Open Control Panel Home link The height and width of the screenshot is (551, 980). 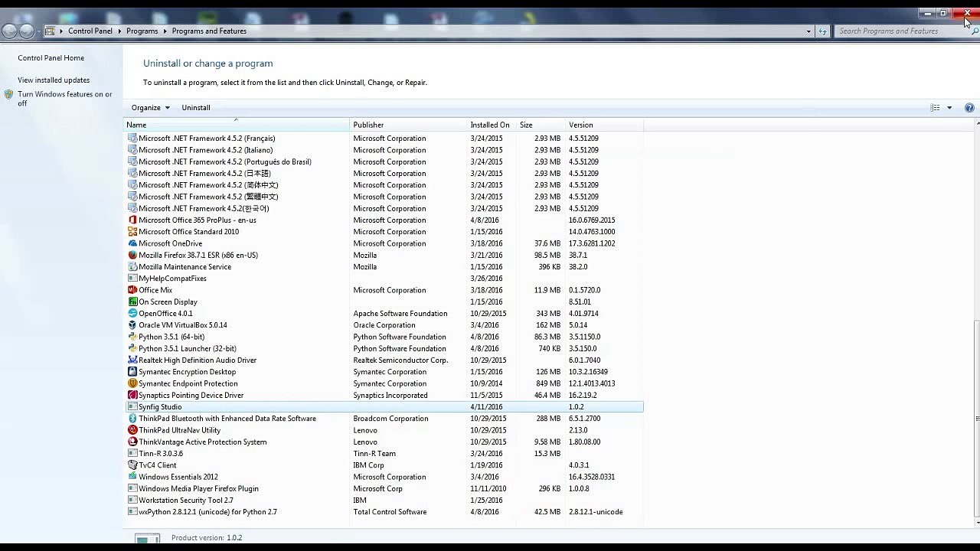pyautogui.click(x=51, y=58)
